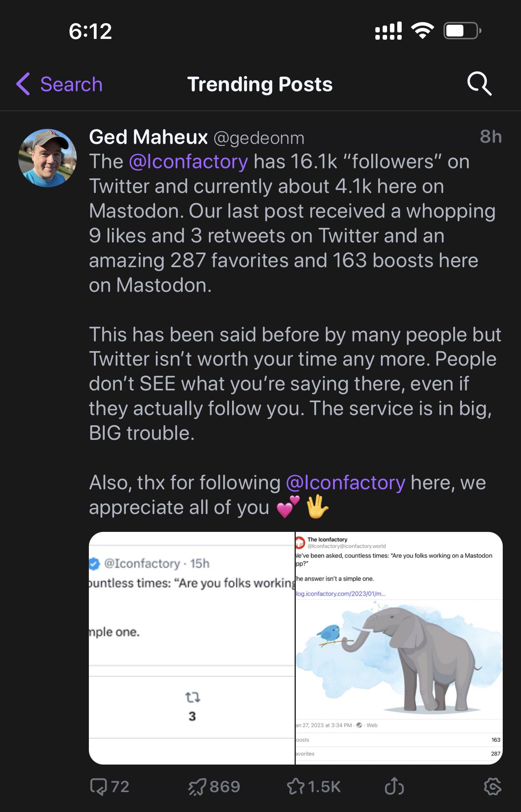This screenshot has height=812, width=521.
Task: Tap the share icon below post
Action: click(x=394, y=787)
